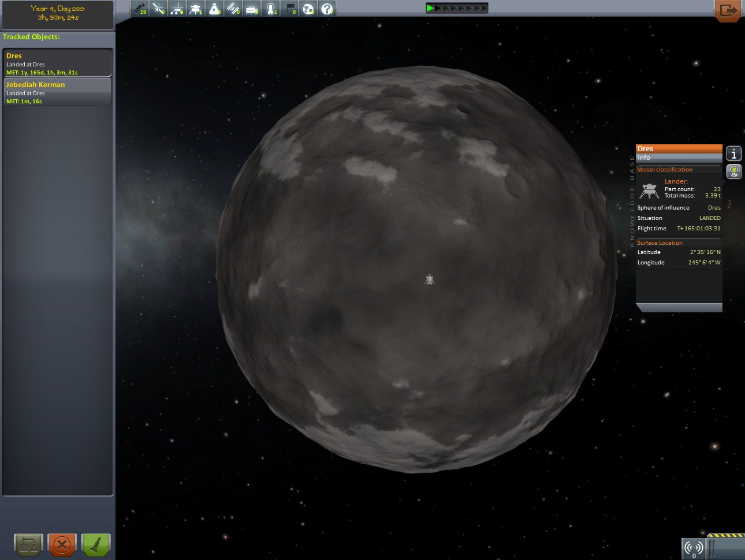745x560 pixels.
Task: Click the Longitude value 245° 6' 4" W
Action: pyautogui.click(x=704, y=263)
